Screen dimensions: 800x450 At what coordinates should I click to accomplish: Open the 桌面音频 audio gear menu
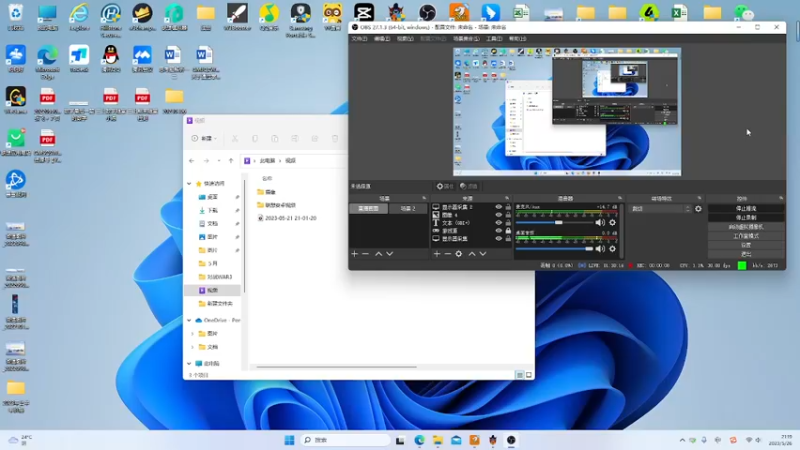click(x=612, y=248)
